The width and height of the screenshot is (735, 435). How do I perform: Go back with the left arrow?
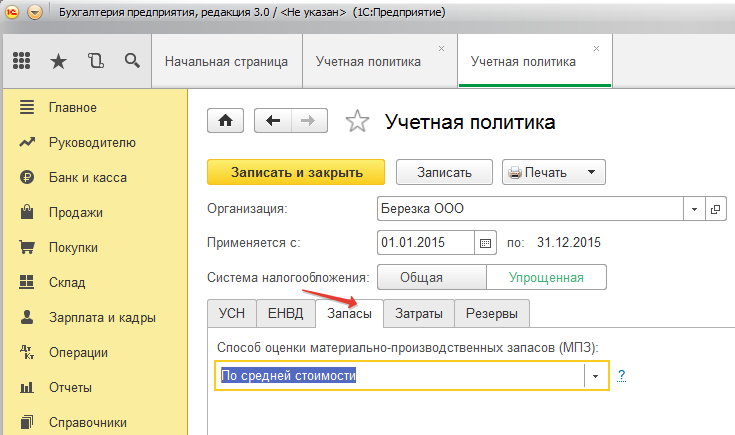273,121
